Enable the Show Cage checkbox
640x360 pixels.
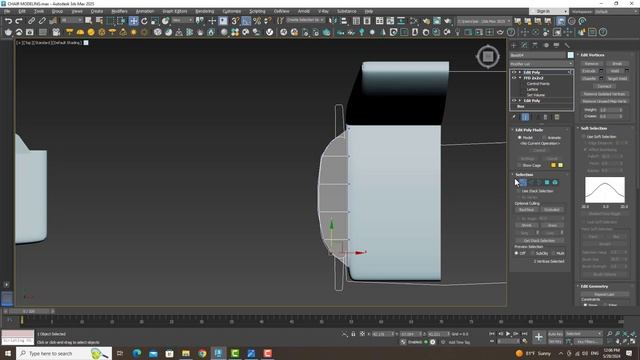pyautogui.click(x=519, y=165)
